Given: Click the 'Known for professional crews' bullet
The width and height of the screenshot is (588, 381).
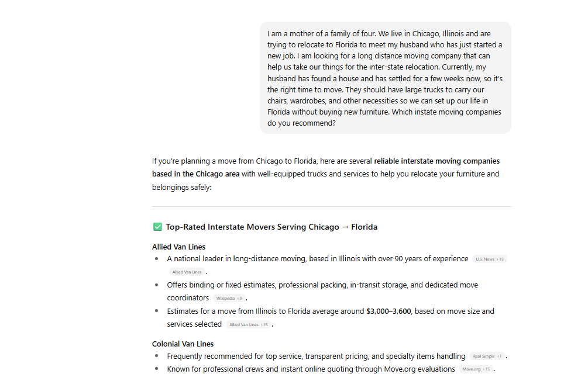Looking at the screenshot, I should 310,369.
